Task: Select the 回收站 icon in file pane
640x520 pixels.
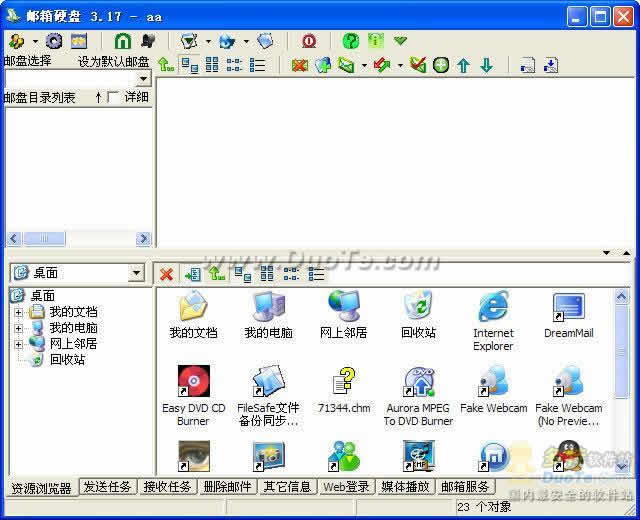Action: coord(418,314)
